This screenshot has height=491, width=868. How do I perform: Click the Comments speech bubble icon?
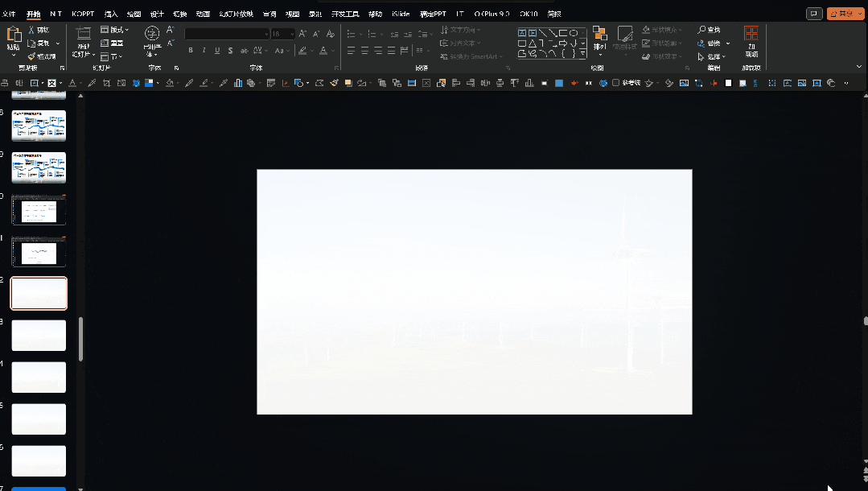[814, 14]
